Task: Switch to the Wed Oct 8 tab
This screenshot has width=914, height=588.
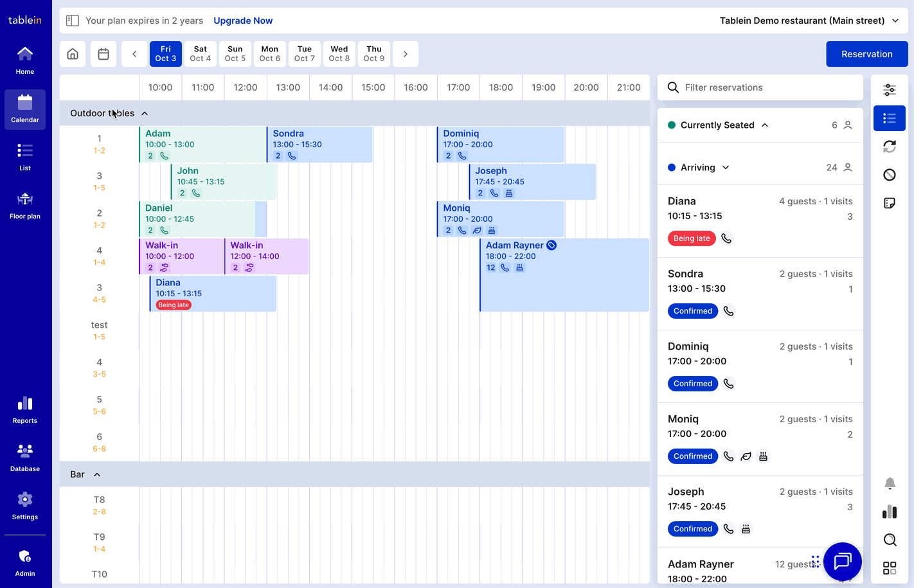Action: point(339,54)
